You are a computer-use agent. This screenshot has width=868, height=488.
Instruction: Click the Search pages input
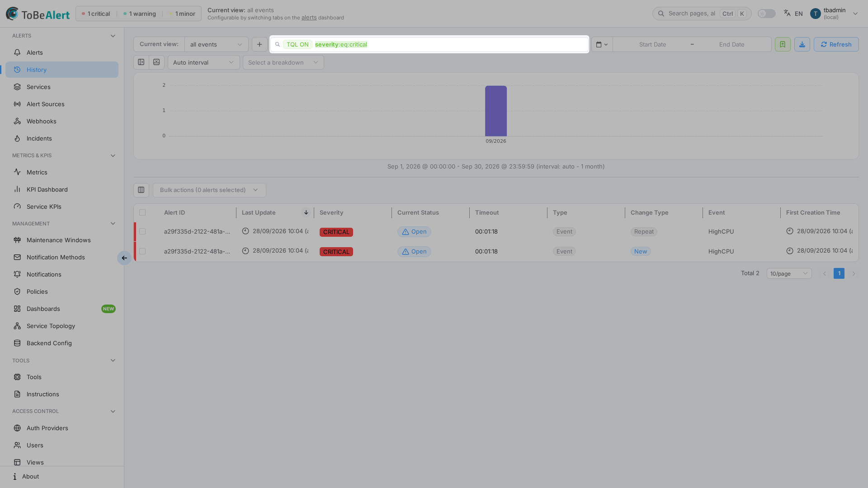(702, 14)
